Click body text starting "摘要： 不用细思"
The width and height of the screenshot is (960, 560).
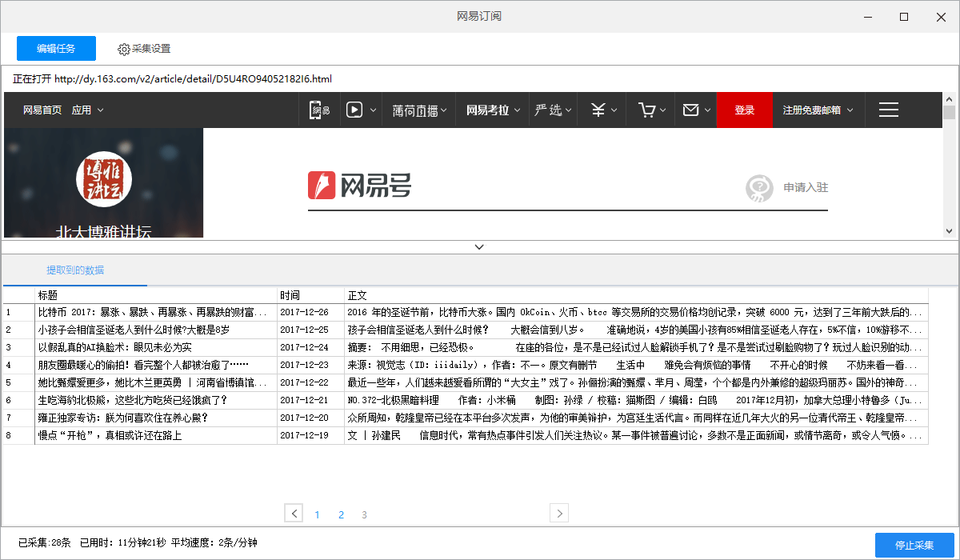[636, 347]
